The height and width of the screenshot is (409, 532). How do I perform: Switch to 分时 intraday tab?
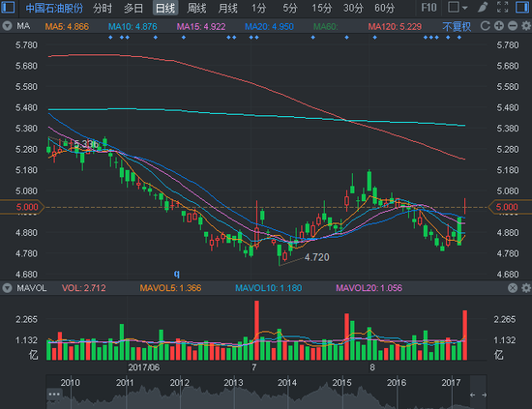tap(103, 8)
